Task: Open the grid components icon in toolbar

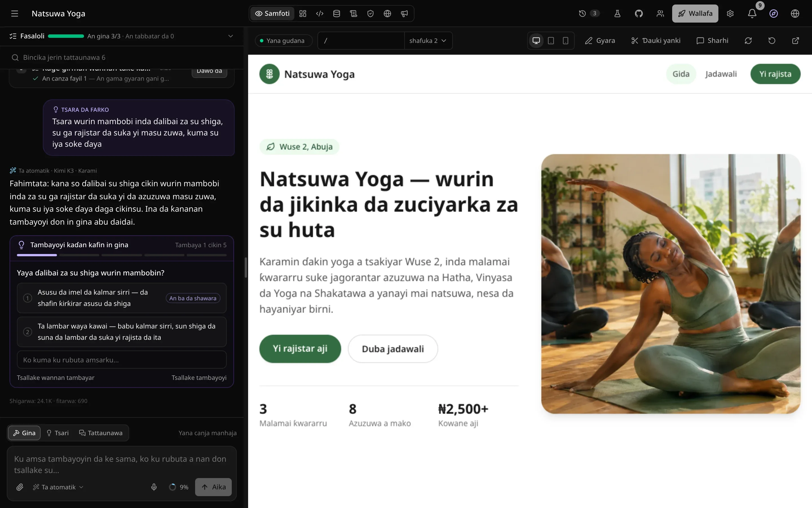Action: click(x=303, y=14)
